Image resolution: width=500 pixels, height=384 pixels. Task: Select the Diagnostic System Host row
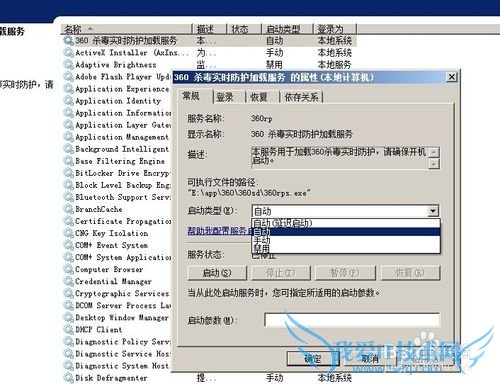(117, 366)
